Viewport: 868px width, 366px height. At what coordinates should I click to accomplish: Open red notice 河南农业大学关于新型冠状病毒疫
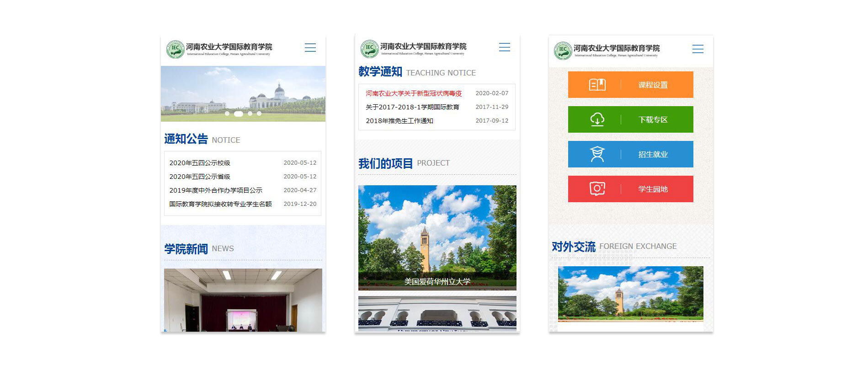[414, 93]
